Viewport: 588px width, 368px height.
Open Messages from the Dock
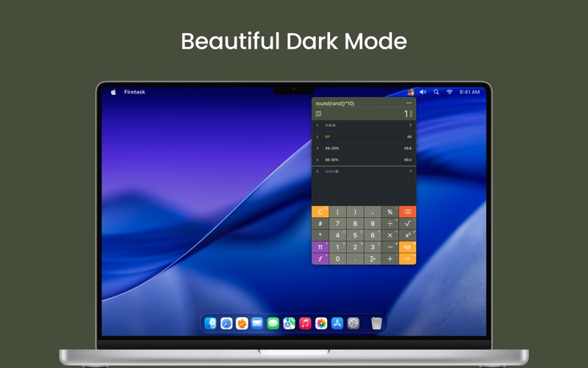point(273,323)
